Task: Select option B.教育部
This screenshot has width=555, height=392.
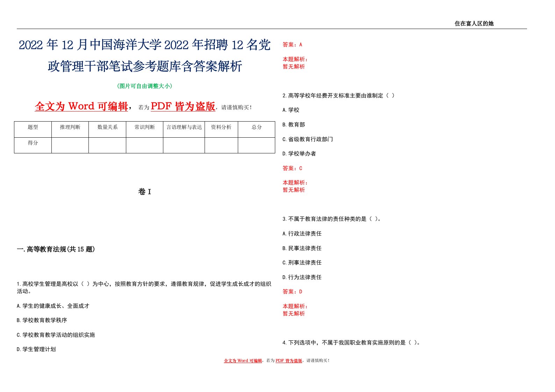Action: [x=294, y=124]
